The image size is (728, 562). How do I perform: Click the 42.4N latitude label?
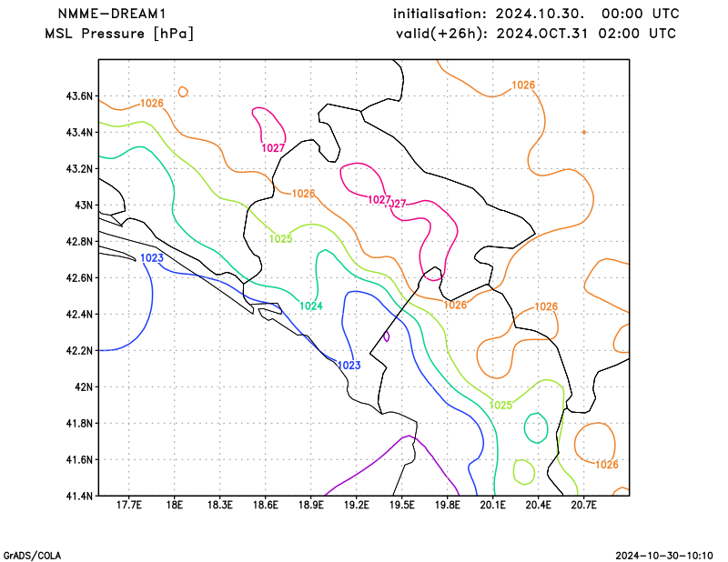coord(79,314)
